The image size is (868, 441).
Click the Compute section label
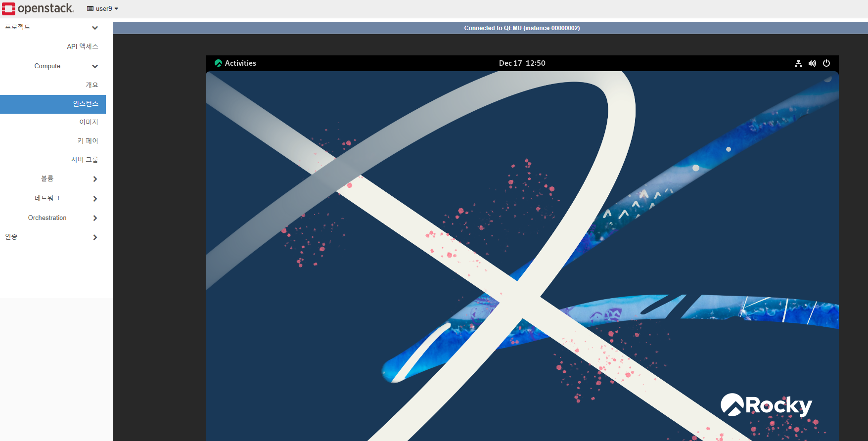coord(47,66)
